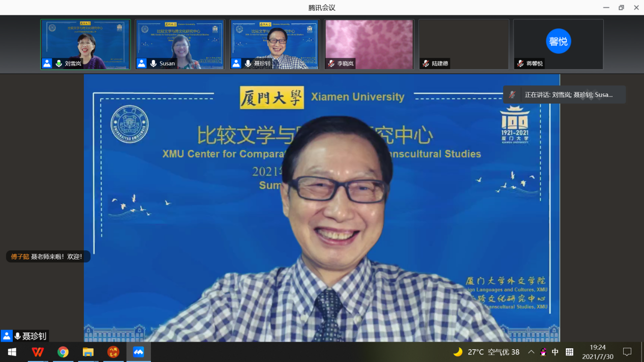Click the 馨悦 avatar tile
Viewport: 644px width, 362px height.
point(558,41)
